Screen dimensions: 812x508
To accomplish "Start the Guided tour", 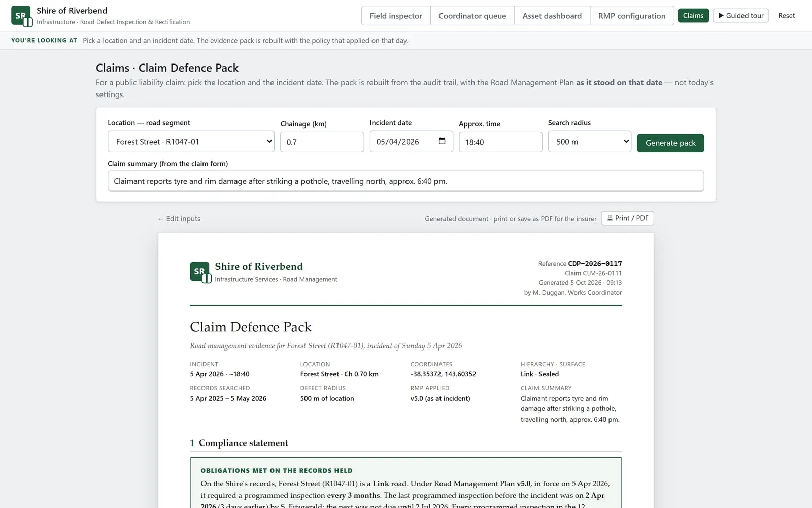I will pyautogui.click(x=741, y=16).
